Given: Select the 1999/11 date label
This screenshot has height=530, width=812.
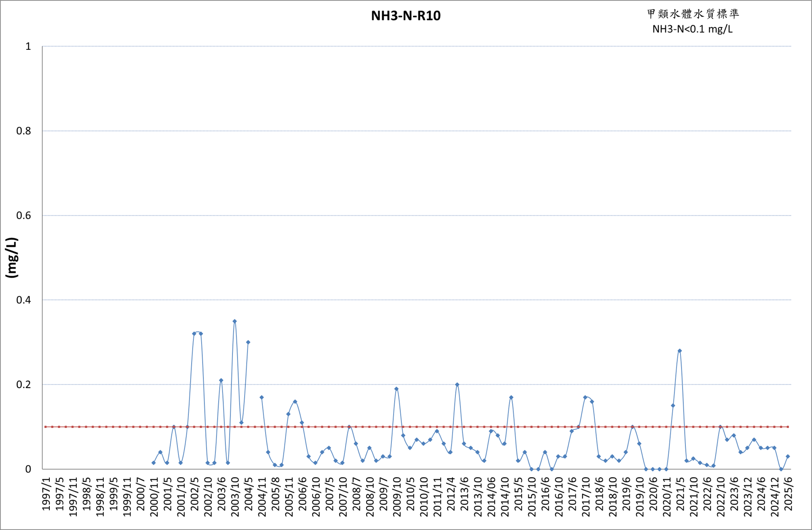Looking at the screenshot, I should (127, 497).
